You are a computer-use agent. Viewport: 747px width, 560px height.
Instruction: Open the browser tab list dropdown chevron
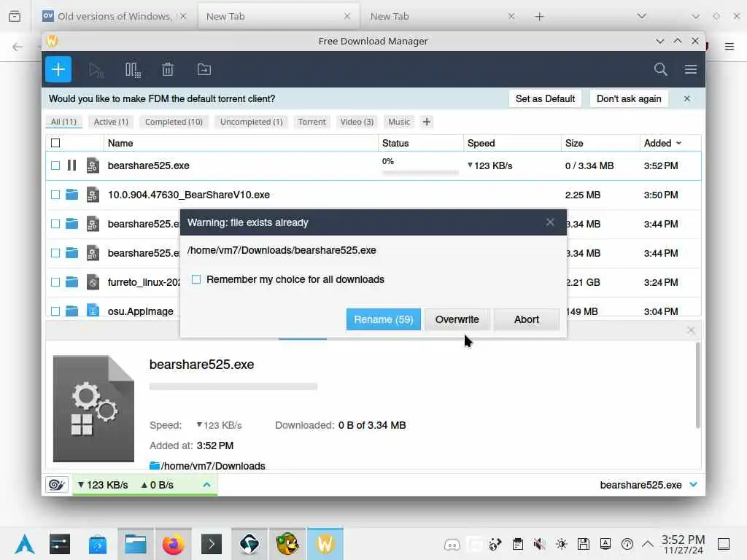642,16
